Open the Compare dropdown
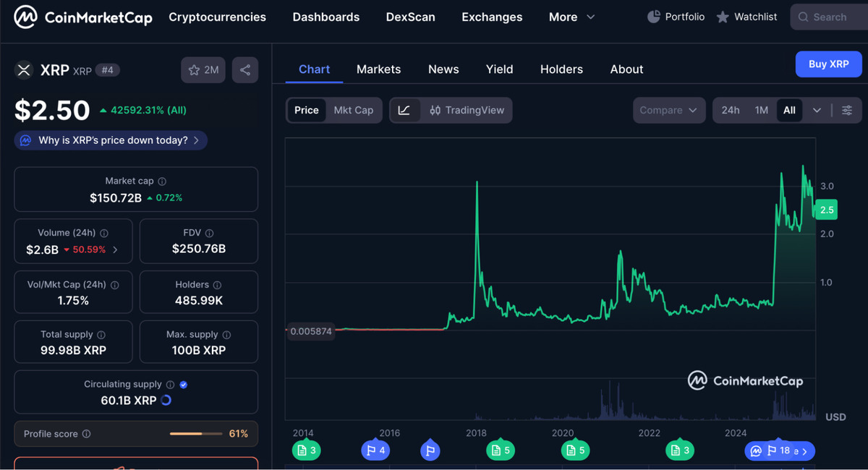Image resolution: width=868 pixels, height=470 pixels. point(668,110)
